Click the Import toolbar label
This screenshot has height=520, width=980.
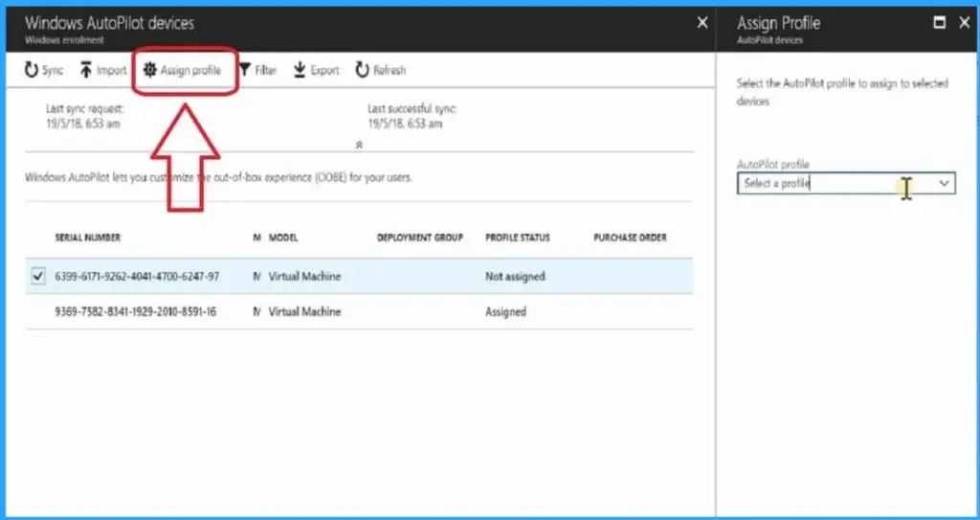coord(111,71)
